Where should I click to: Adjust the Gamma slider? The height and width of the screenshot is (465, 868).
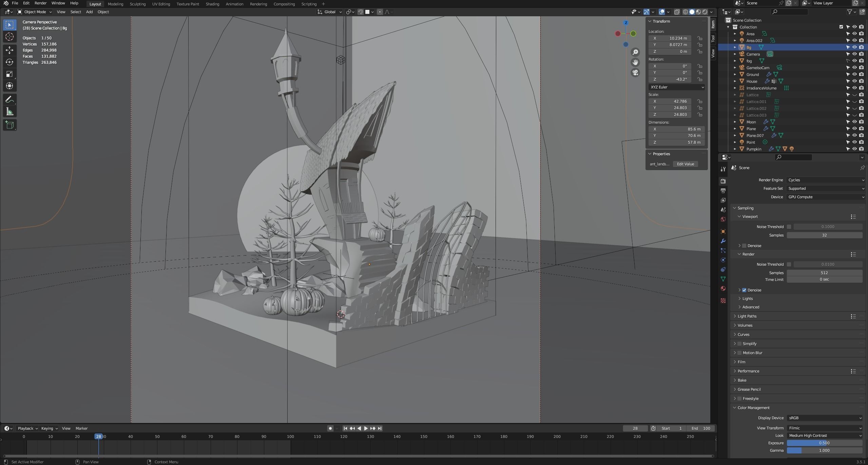825,450
